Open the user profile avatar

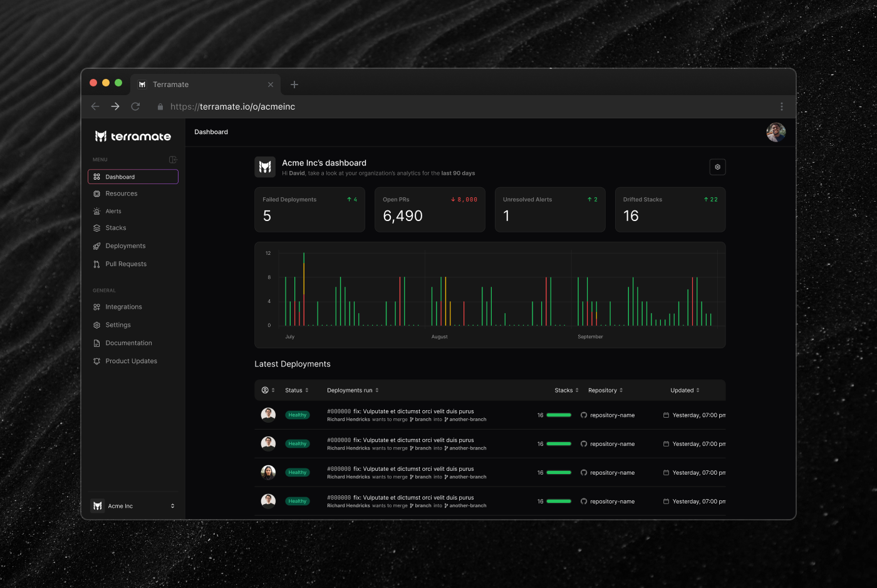coord(776,132)
